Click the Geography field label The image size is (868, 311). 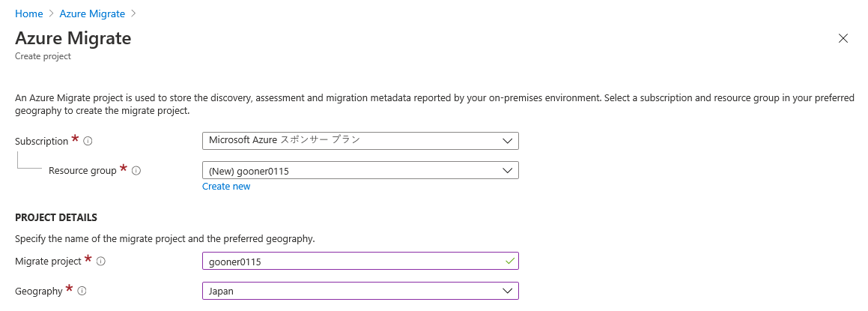click(x=39, y=292)
